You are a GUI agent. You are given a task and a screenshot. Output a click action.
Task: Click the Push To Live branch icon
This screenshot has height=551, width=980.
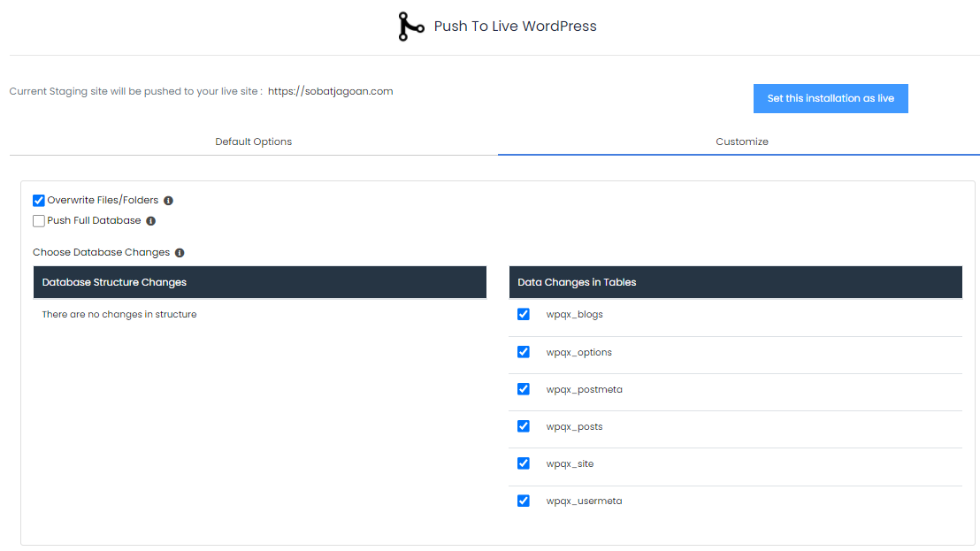(x=410, y=27)
